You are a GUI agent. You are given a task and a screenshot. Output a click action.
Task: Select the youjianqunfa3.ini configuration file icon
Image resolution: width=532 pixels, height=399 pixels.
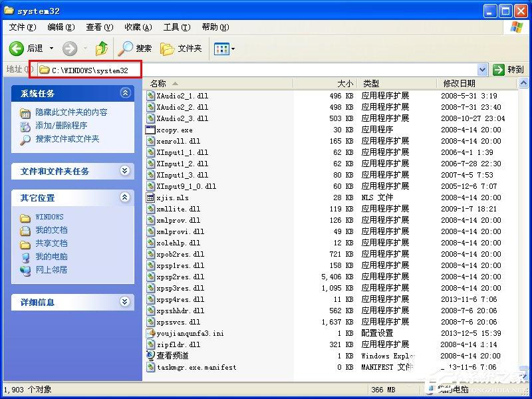click(x=150, y=333)
